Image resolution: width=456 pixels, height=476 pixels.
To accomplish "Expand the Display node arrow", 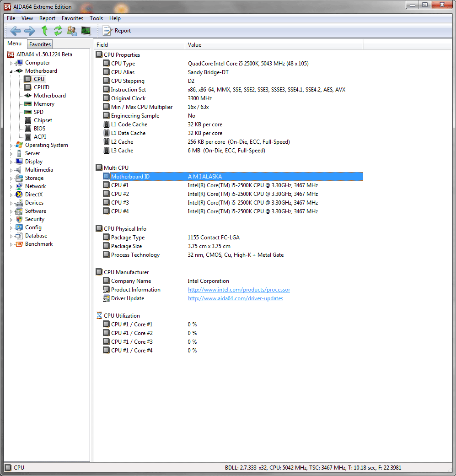I will tap(11, 162).
